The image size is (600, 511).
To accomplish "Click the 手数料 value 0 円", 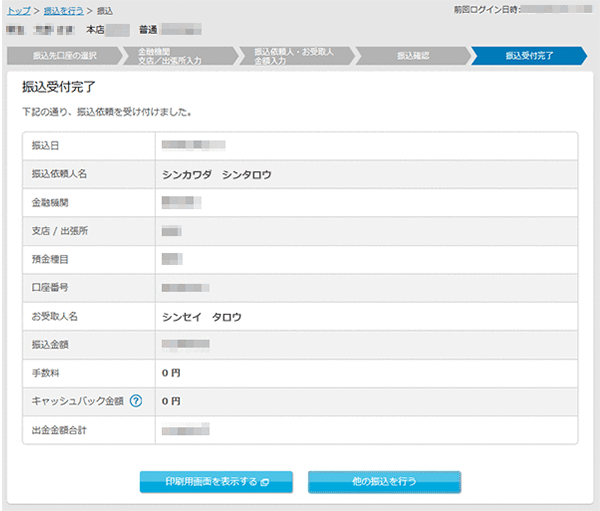I will [171, 373].
